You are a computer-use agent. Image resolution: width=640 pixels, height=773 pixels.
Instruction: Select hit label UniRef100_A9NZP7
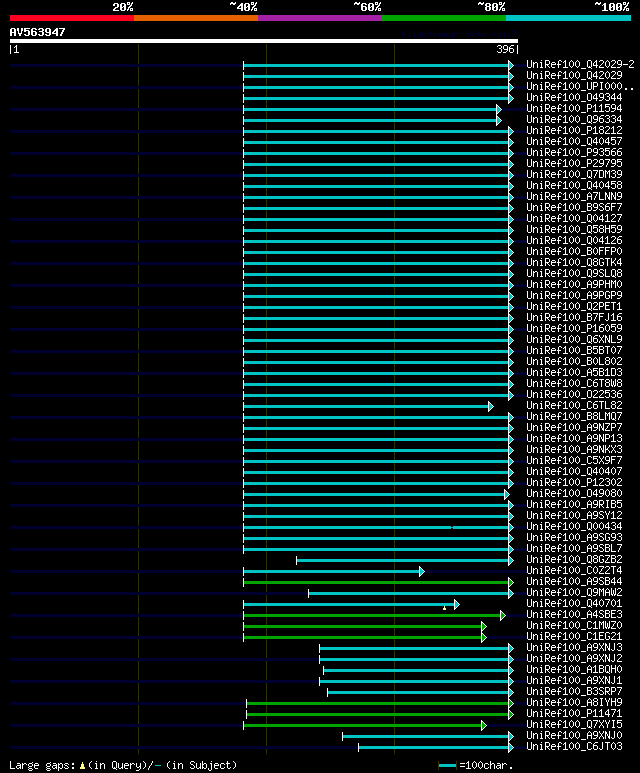coord(574,428)
